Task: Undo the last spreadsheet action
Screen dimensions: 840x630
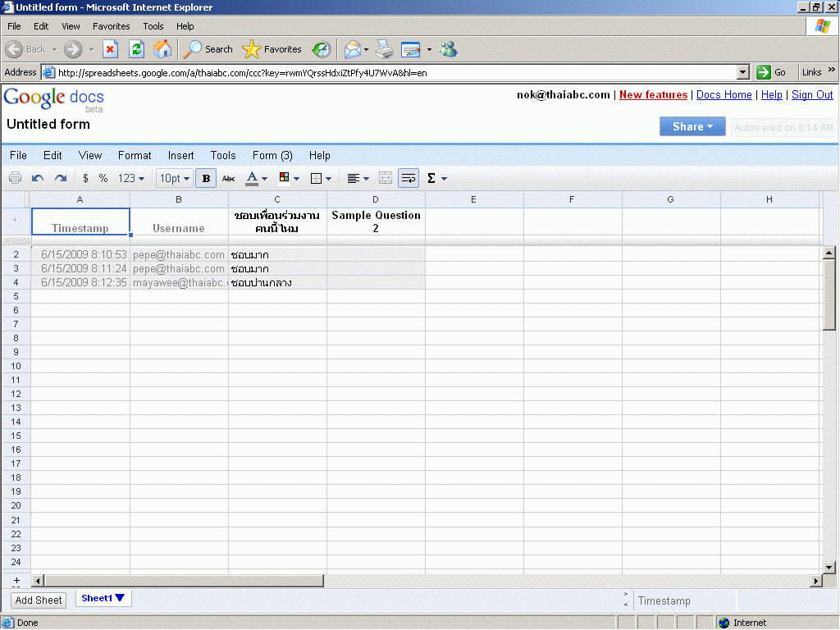Action: click(38, 178)
